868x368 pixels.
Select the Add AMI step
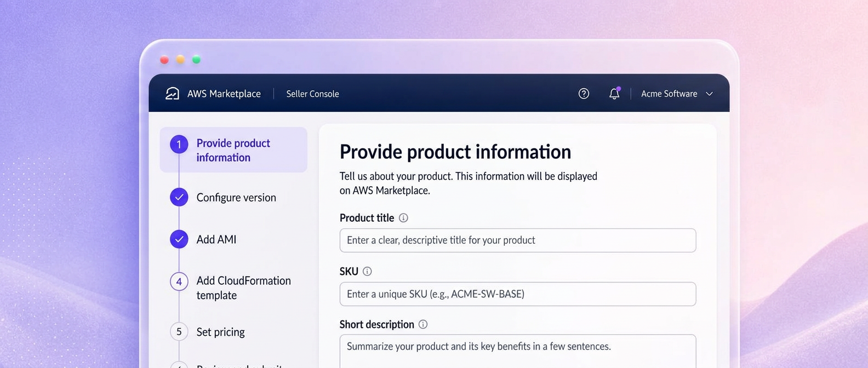coord(216,239)
